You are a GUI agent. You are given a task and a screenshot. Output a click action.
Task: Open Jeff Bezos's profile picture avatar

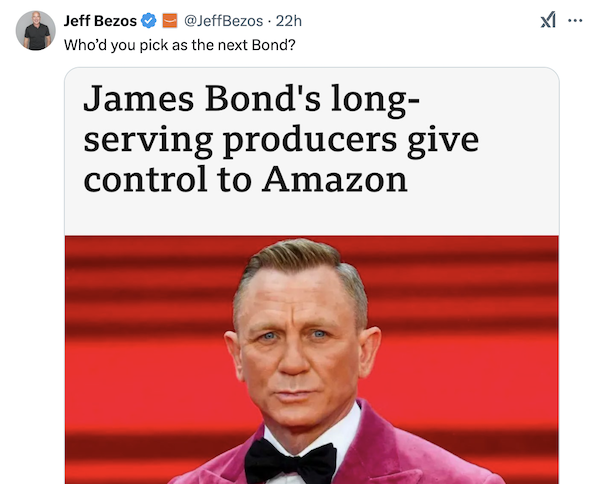[36, 31]
